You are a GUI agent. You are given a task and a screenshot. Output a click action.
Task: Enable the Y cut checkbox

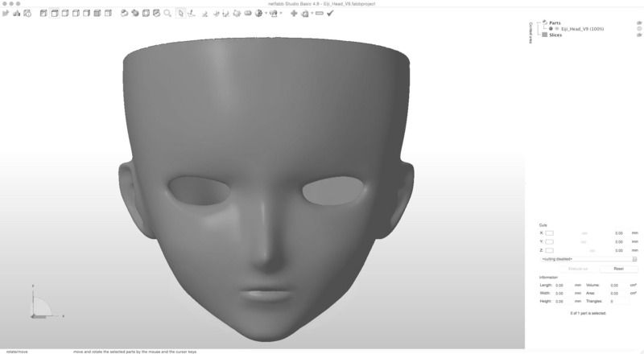pyautogui.click(x=549, y=242)
